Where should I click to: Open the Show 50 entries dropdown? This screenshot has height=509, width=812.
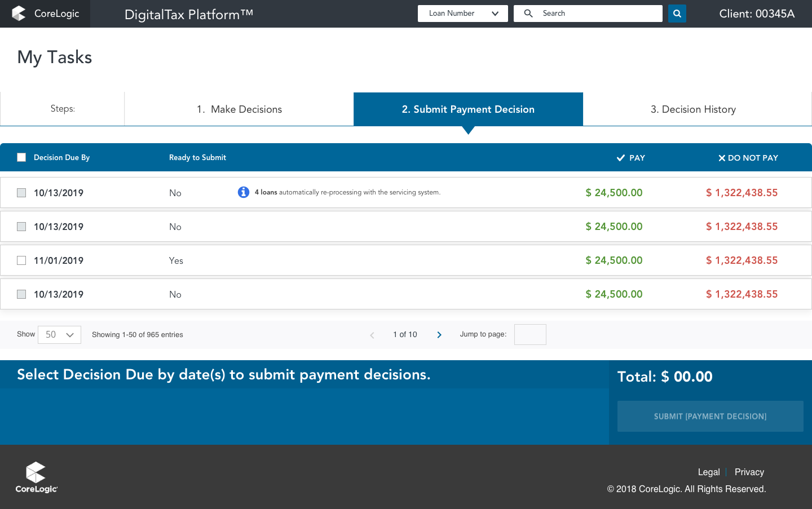click(x=59, y=335)
